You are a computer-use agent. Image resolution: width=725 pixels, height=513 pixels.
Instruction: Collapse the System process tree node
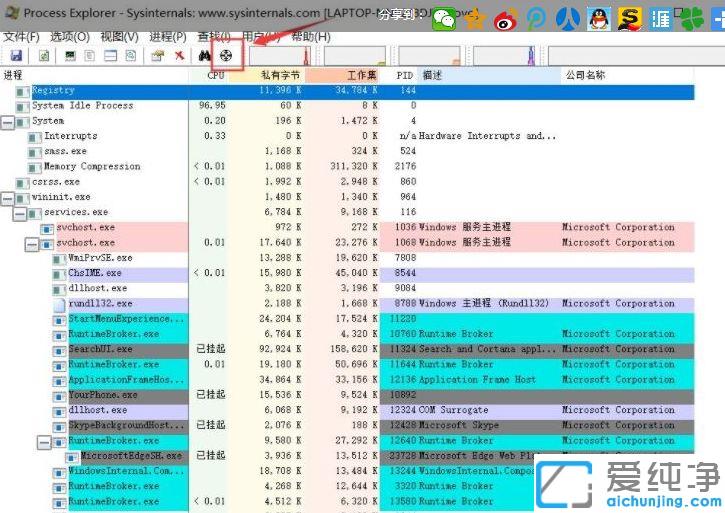(8, 123)
